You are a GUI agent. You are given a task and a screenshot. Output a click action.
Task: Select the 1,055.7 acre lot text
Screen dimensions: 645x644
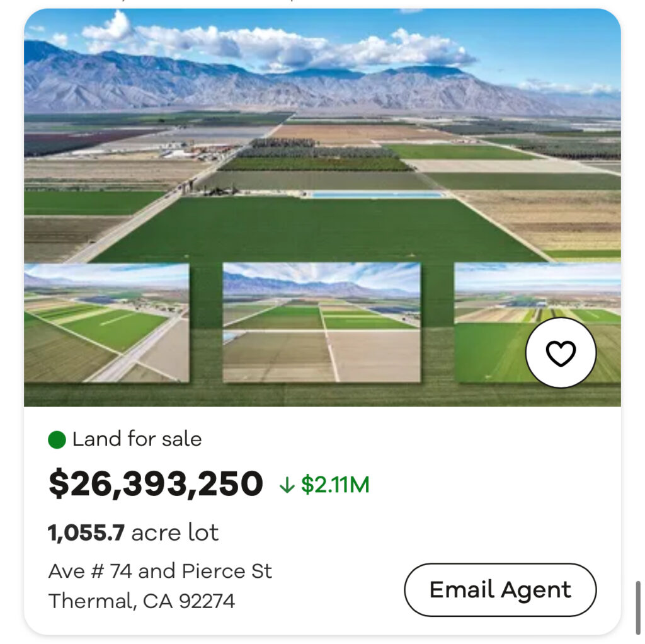pos(134,533)
